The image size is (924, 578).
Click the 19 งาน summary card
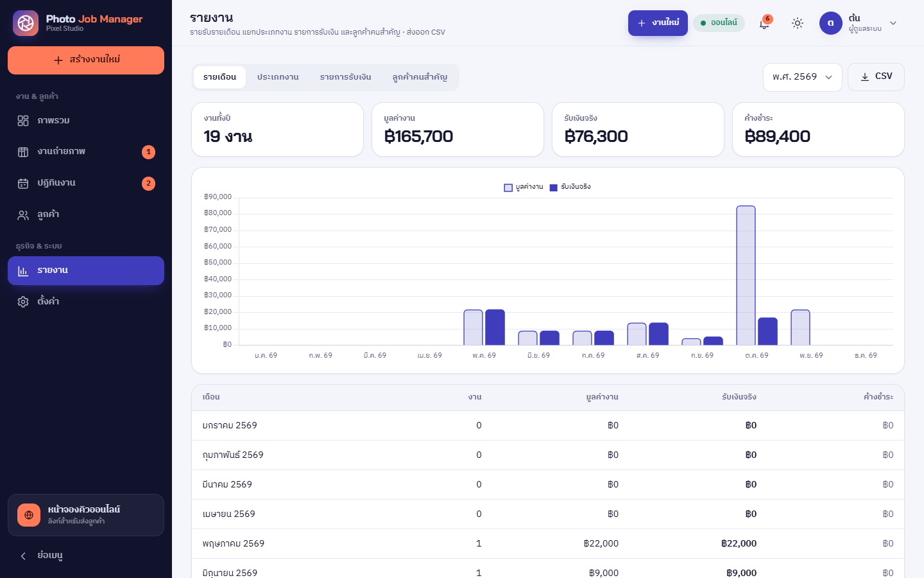(277, 129)
